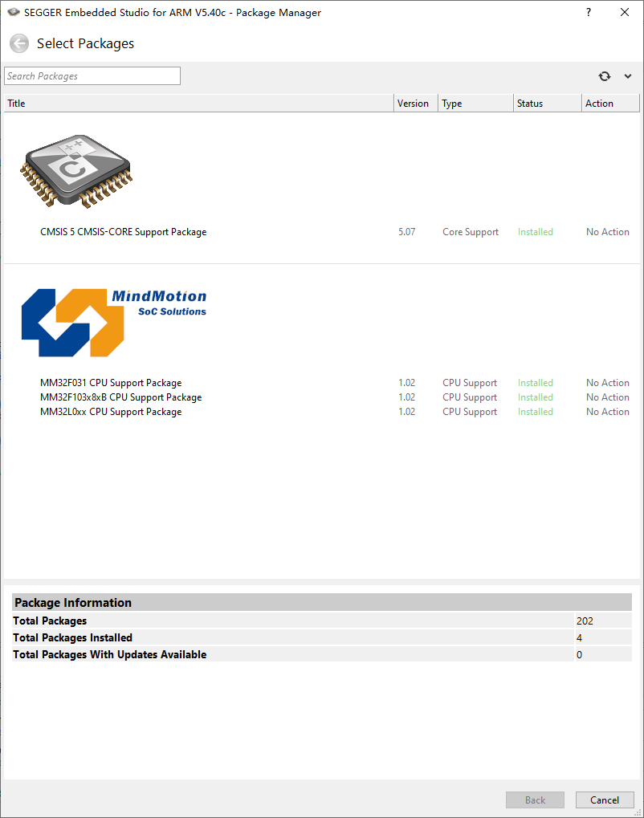Sort by Type column header
The width and height of the screenshot is (644, 818).
click(475, 104)
